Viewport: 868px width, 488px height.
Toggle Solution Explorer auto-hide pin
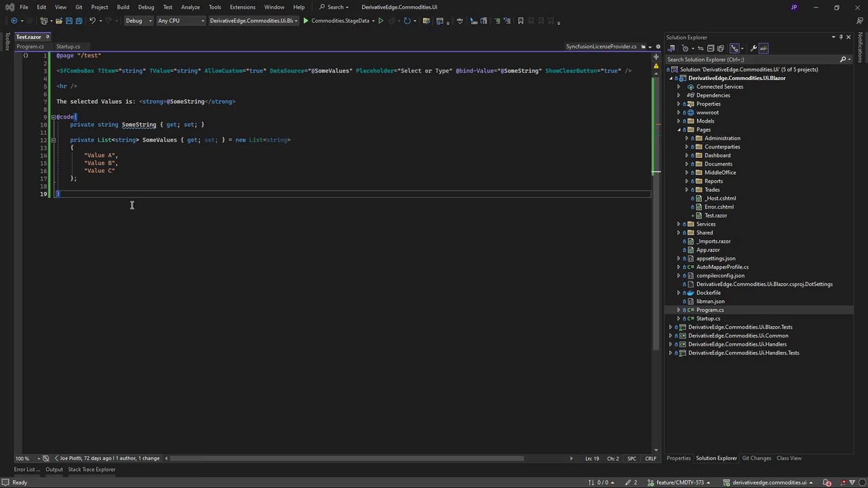(841, 37)
